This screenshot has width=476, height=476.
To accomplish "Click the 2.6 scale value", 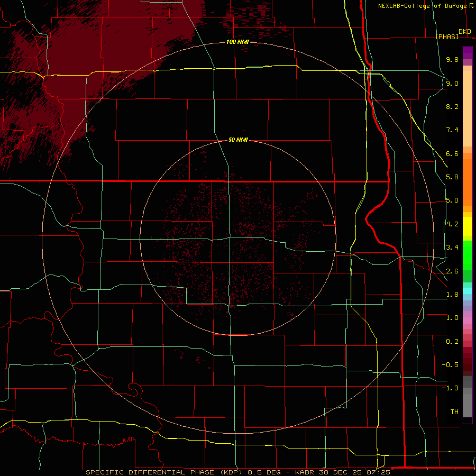I will tap(452, 271).
